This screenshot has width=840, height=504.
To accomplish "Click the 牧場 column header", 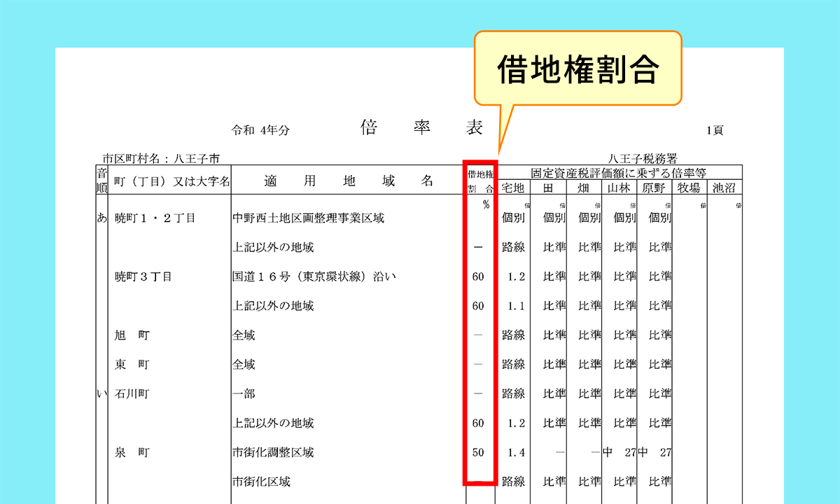I will pos(689,188).
